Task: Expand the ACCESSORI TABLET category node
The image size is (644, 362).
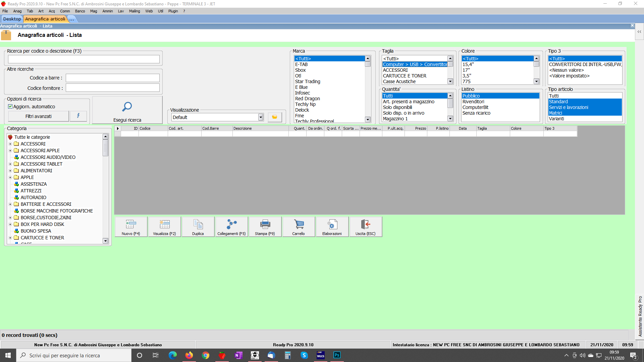Action: [10, 164]
